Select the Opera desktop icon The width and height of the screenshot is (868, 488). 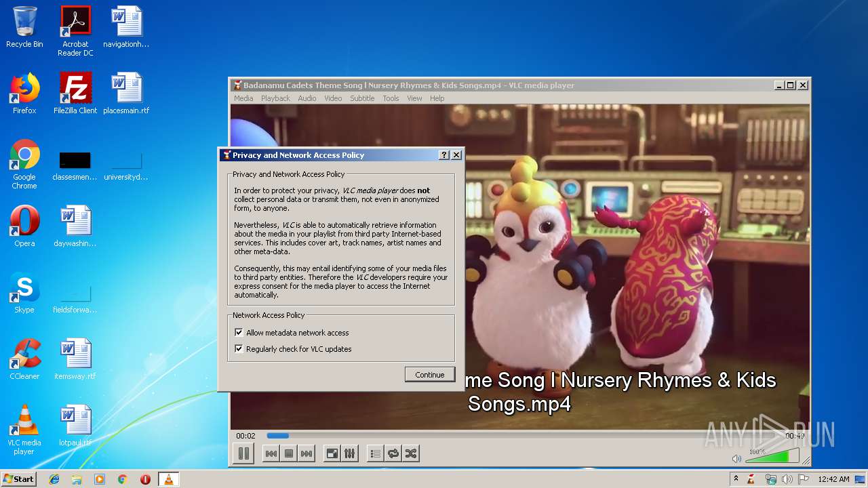[24, 226]
